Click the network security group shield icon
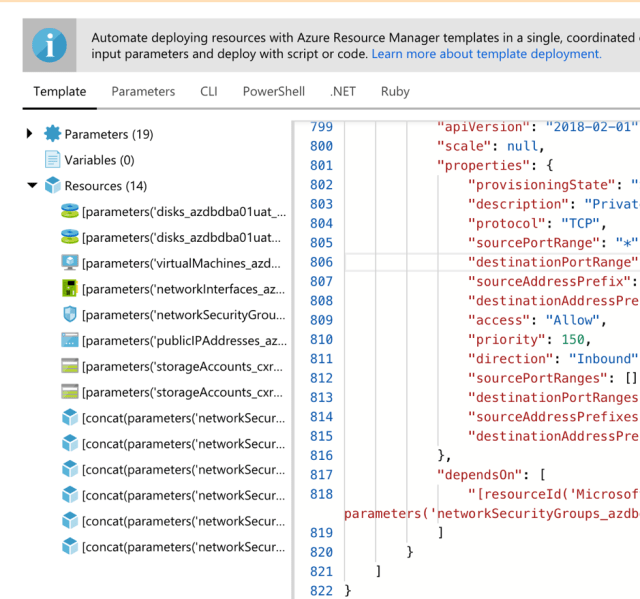 (x=69, y=314)
